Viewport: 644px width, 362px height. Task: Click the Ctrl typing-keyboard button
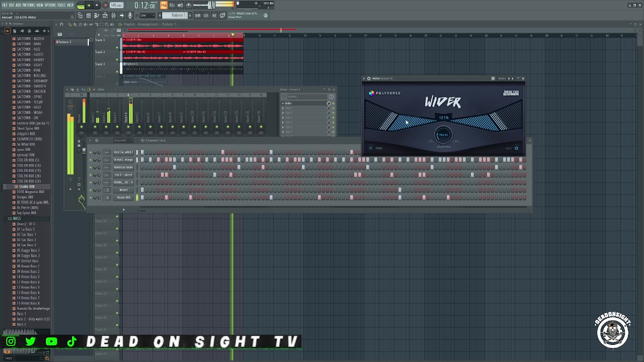point(206,16)
